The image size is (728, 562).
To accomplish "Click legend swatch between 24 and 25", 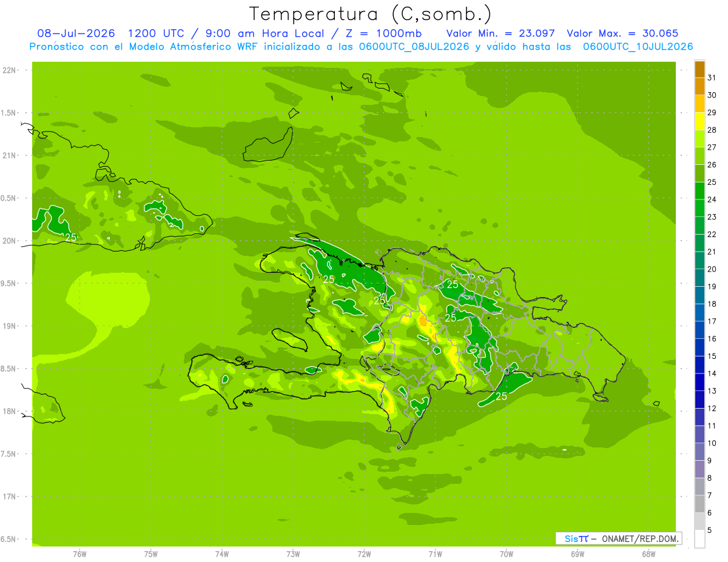I will [x=699, y=191].
